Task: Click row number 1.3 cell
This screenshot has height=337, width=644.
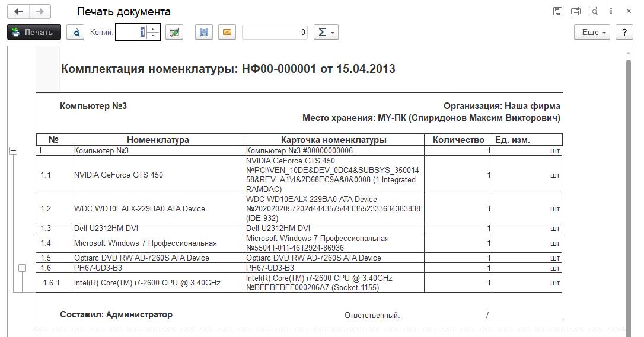Action: coord(54,229)
